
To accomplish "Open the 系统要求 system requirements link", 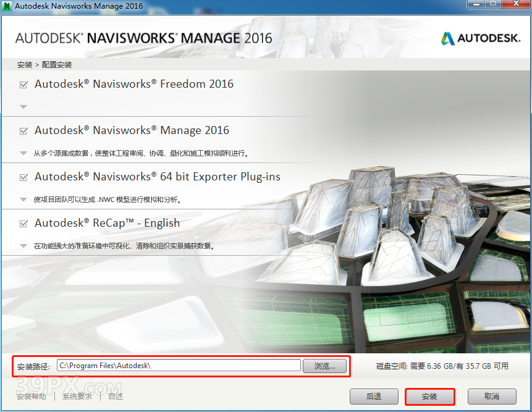I will 77,397.
